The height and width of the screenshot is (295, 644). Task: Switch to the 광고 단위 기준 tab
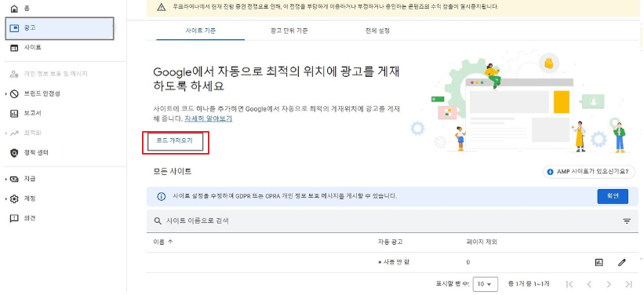289,31
